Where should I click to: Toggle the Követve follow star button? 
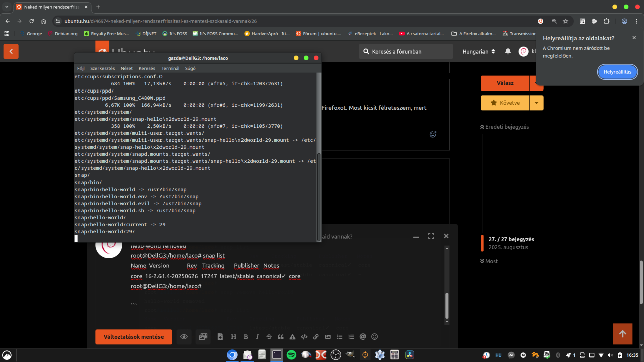pos(505,103)
